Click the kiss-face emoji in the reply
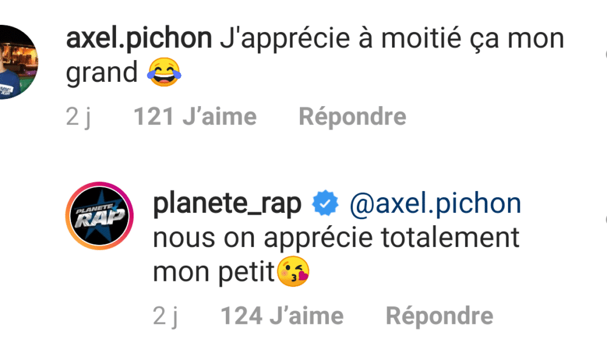Screen dimensions: 607x364 click(293, 272)
